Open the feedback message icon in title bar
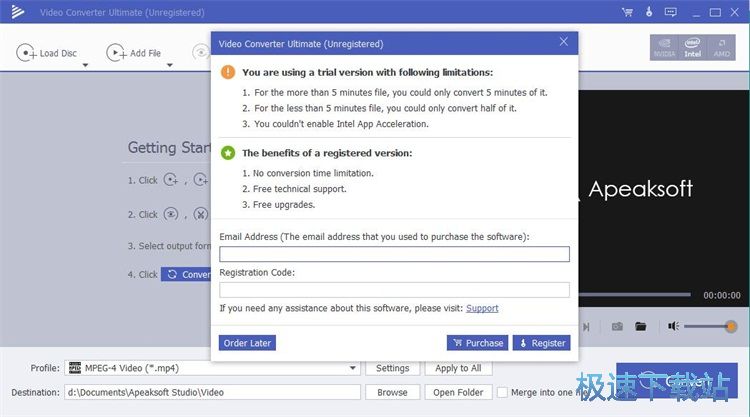 (x=671, y=12)
